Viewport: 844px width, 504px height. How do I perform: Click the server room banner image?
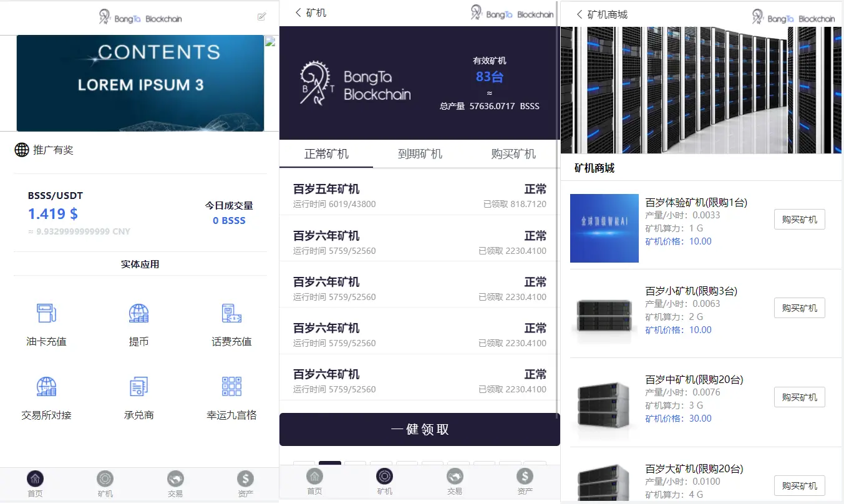point(702,90)
